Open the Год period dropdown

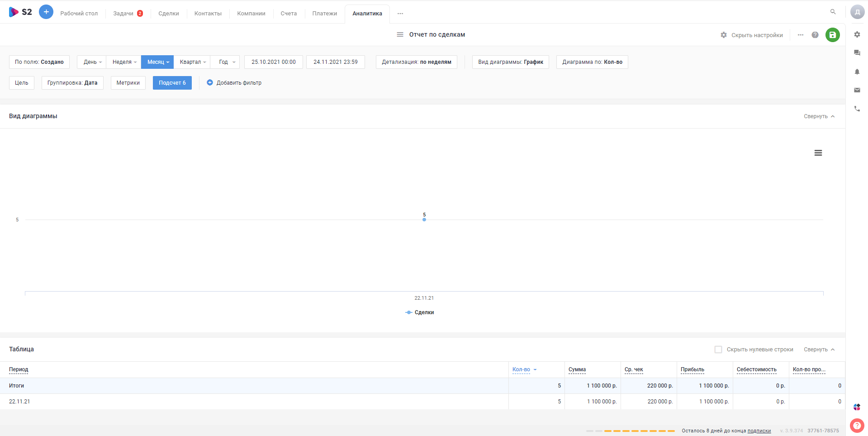tap(225, 62)
